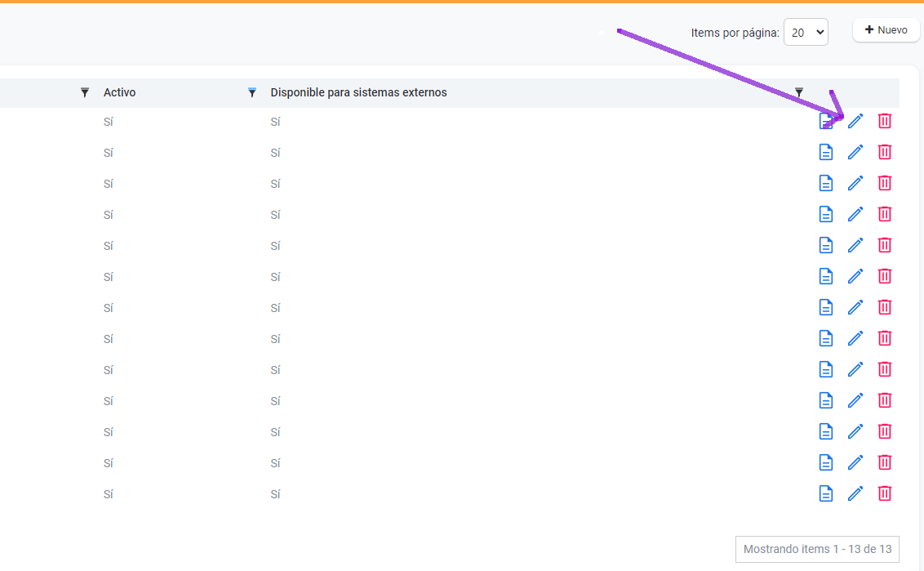
Task: Edit the fourth row with pencil icon
Action: click(855, 214)
